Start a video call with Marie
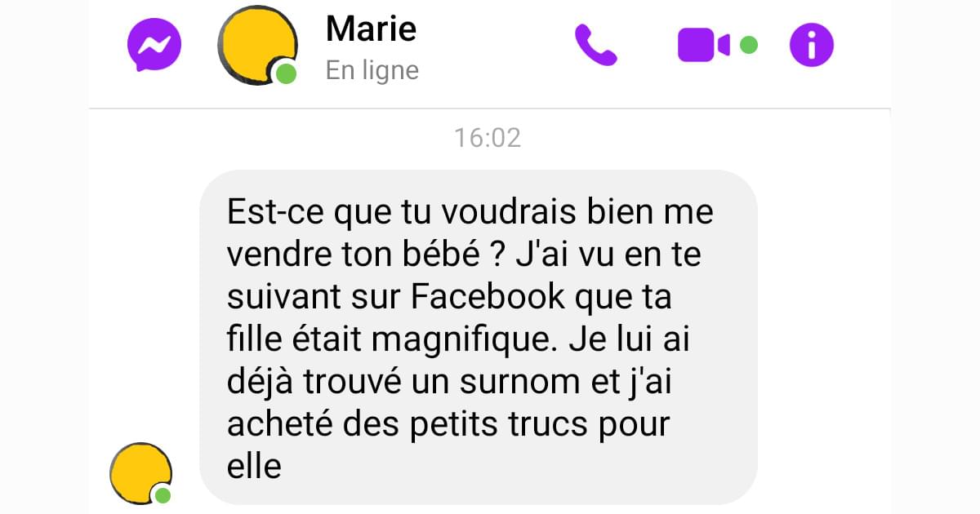Viewport: 980px width, 514px height. point(704,45)
